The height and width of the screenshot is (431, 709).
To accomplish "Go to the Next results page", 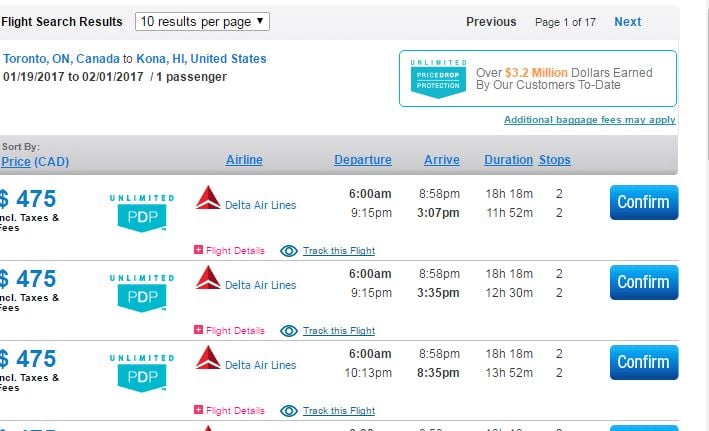I will coord(628,22).
